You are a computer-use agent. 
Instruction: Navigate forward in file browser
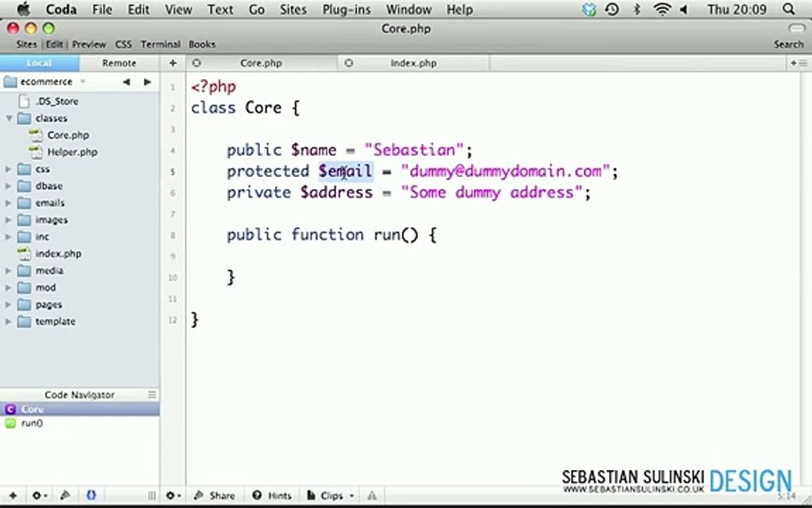(147, 82)
